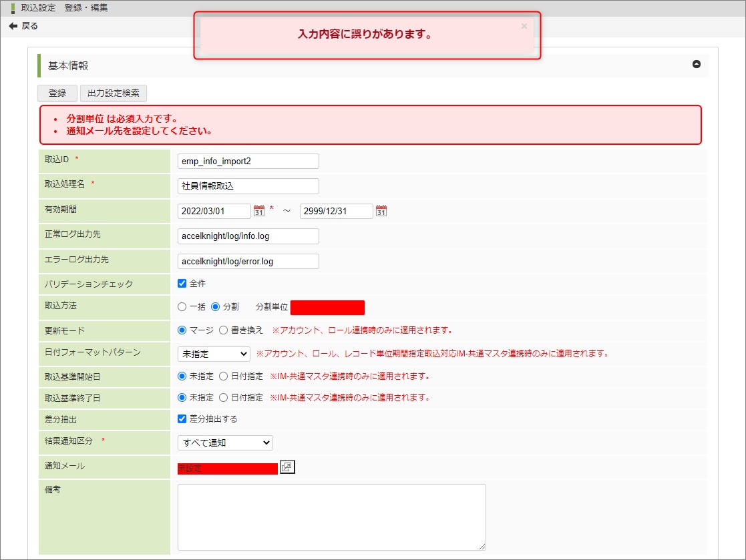The height and width of the screenshot is (560, 746).
Task: Click the 取込ID text field
Action: [x=248, y=161]
